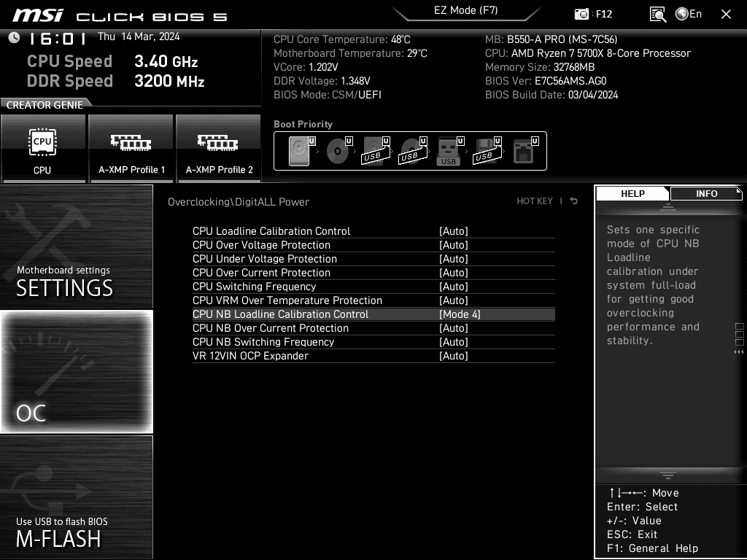Select the USB floppy boot device icon
The height and width of the screenshot is (560, 747).
(487, 151)
